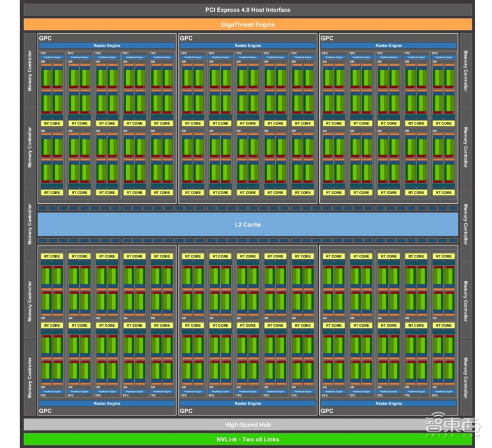This screenshot has width=492, height=448.
Task: Click Raster Engine in the upper-left GPC
Action: tap(107, 46)
